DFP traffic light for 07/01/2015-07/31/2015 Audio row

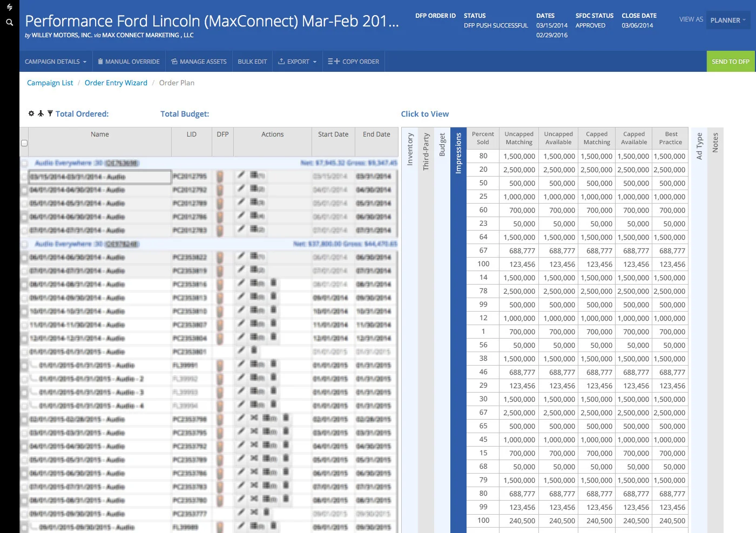pos(220,487)
